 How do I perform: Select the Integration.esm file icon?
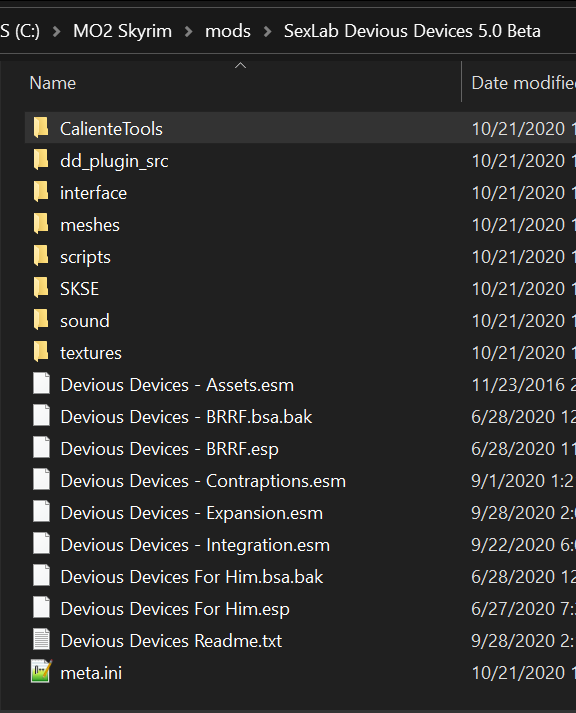click(x=41, y=544)
